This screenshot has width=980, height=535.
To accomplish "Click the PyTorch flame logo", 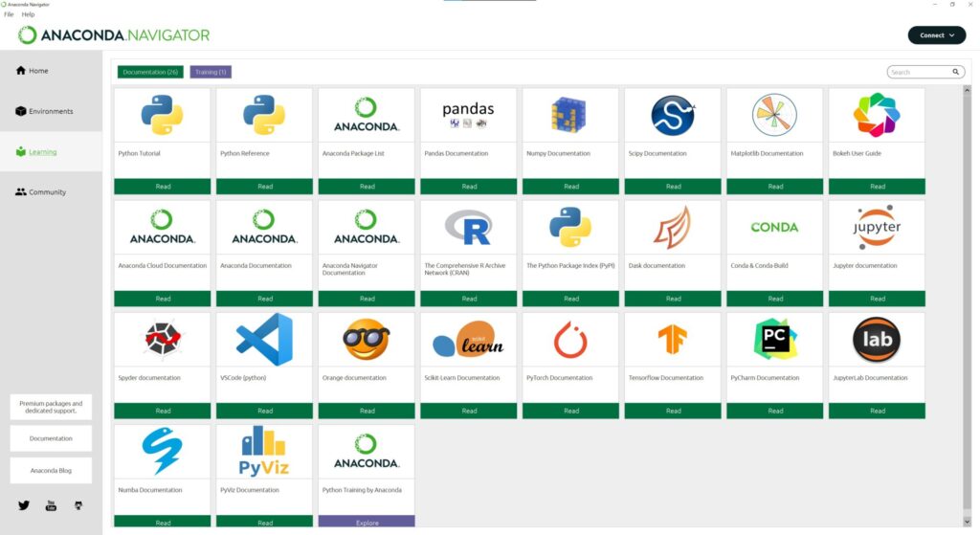I will (x=570, y=340).
